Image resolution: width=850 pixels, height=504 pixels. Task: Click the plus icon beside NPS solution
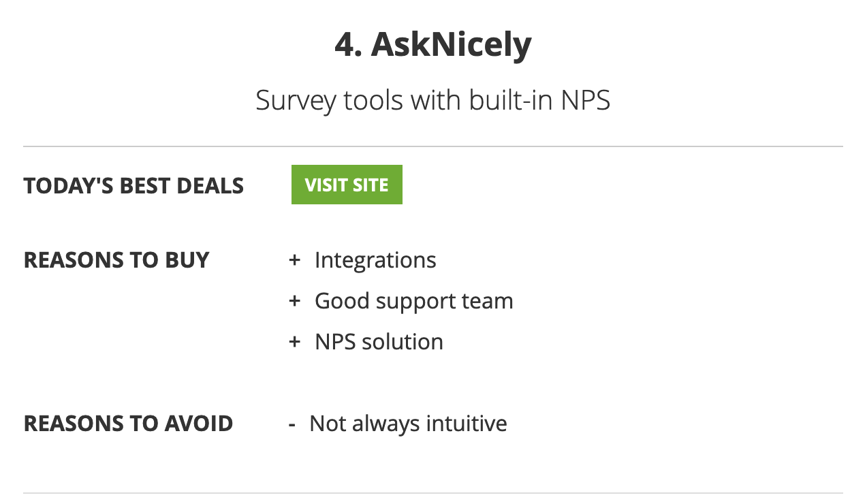[294, 342]
